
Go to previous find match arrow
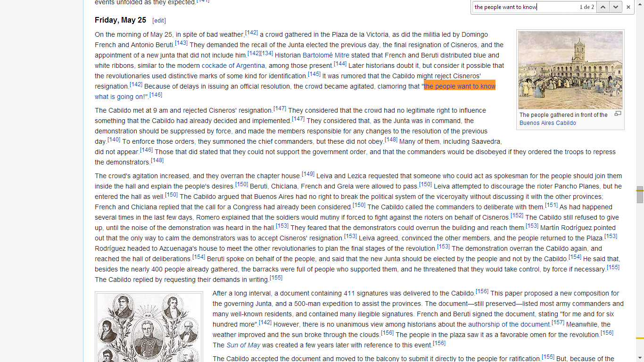coord(603,7)
